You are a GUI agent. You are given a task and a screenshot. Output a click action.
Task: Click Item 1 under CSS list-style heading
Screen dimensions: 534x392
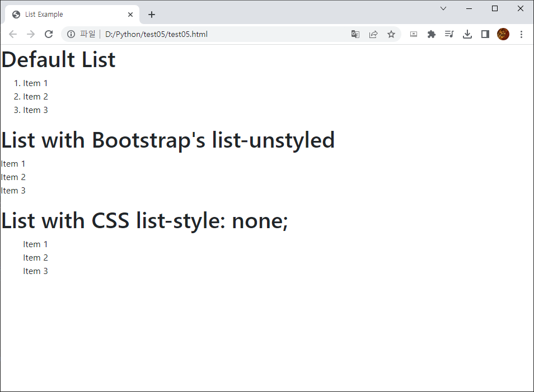pos(35,244)
